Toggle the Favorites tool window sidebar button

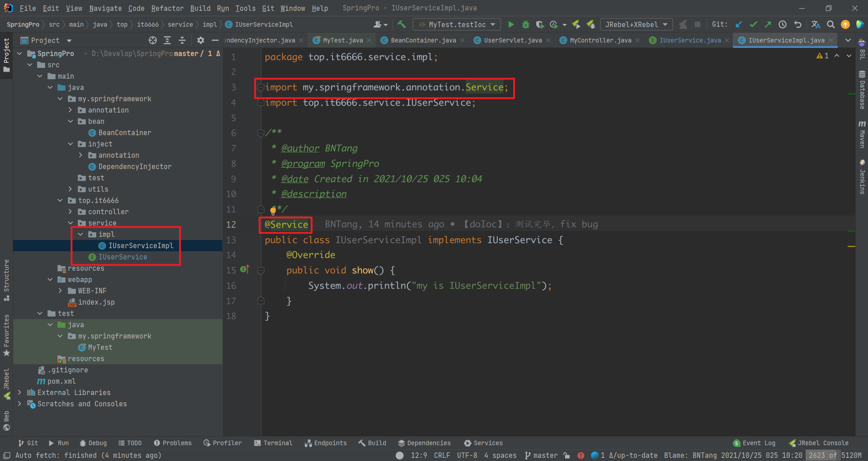pos(6,335)
